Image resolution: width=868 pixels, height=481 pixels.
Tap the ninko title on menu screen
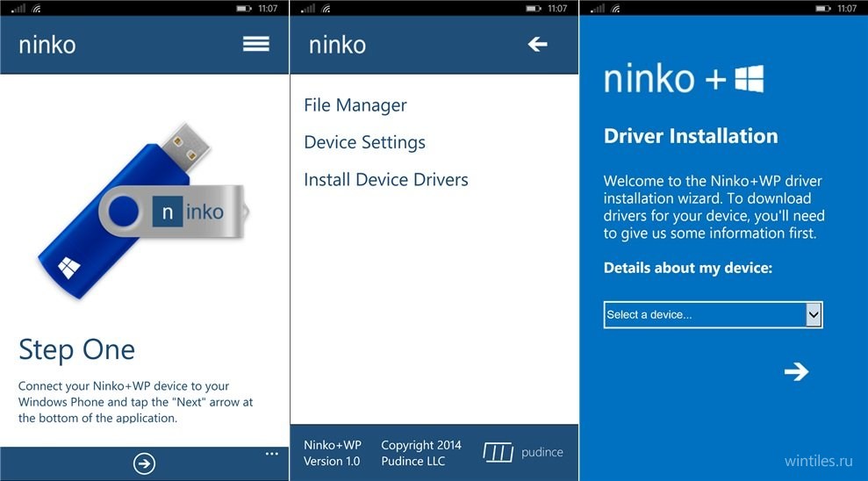337,45
